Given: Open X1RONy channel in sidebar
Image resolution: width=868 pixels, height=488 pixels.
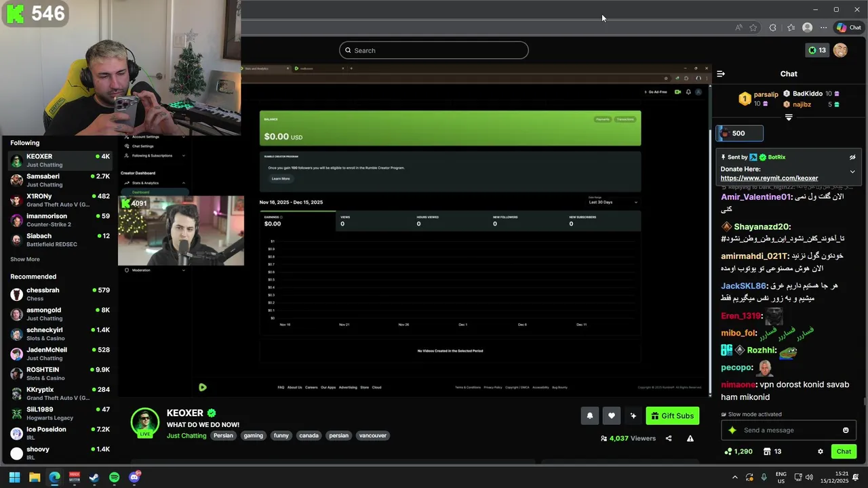Looking at the screenshot, I should pyautogui.click(x=60, y=200).
